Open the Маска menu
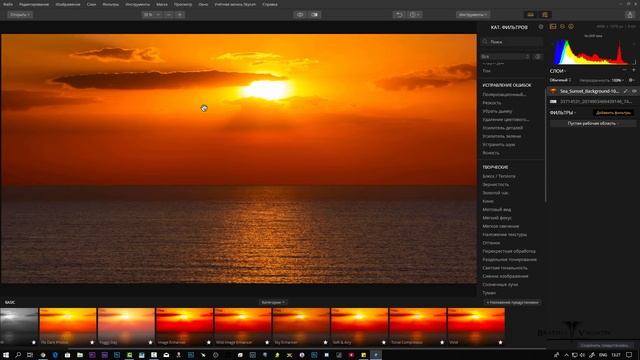Viewport: 640px width, 360px height. tap(162, 4)
